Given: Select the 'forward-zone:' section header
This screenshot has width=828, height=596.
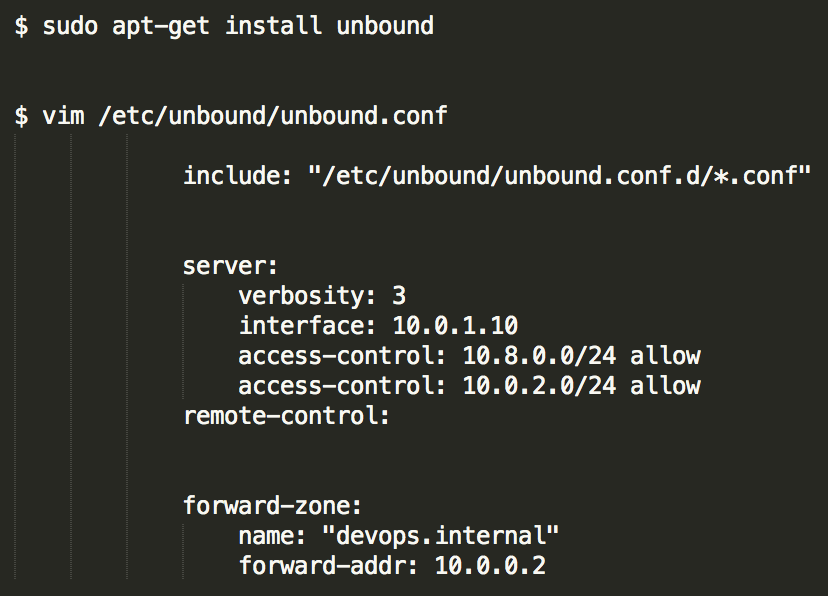Looking at the screenshot, I should point(272,506).
